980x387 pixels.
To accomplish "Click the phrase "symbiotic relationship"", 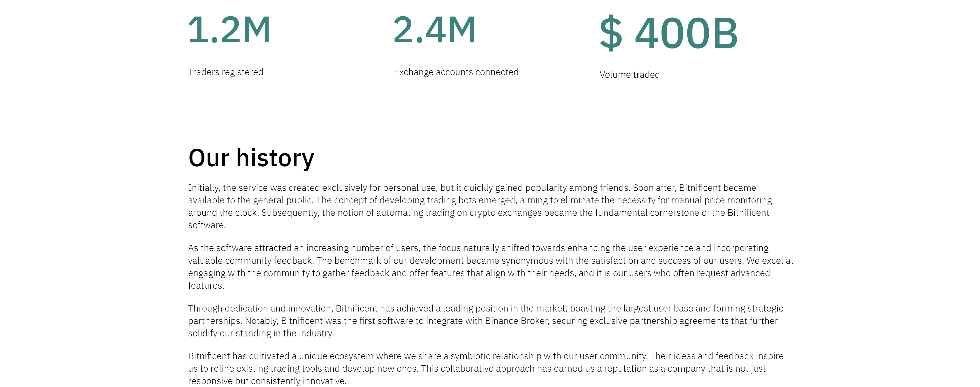I will click(496, 356).
